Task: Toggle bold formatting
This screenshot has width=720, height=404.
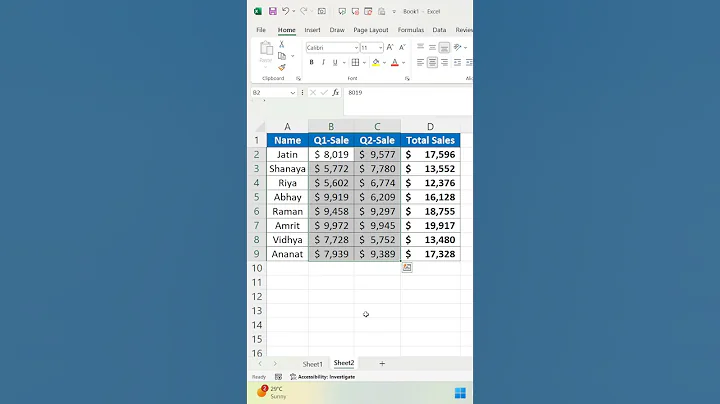Action: point(311,62)
